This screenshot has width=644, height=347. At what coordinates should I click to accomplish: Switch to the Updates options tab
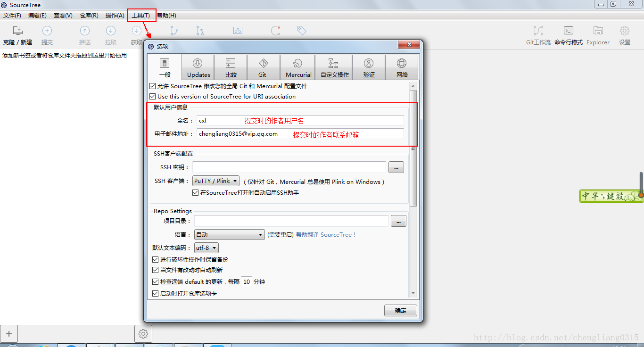198,67
